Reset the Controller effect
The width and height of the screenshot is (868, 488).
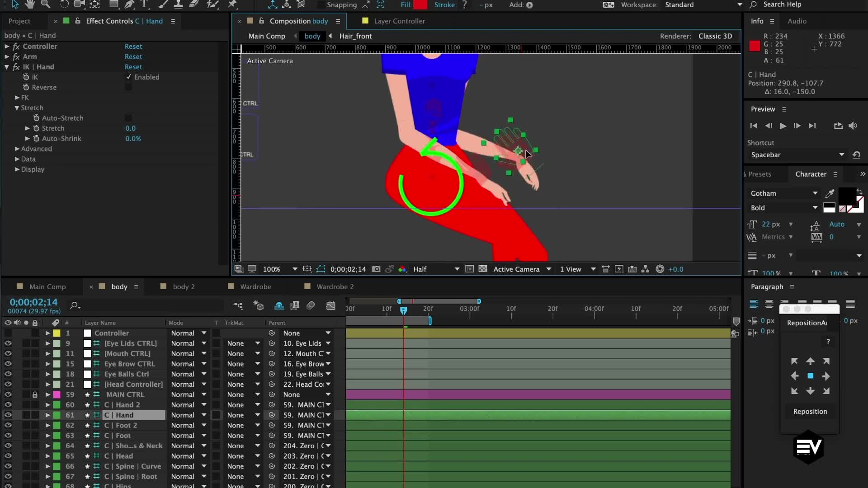click(133, 46)
